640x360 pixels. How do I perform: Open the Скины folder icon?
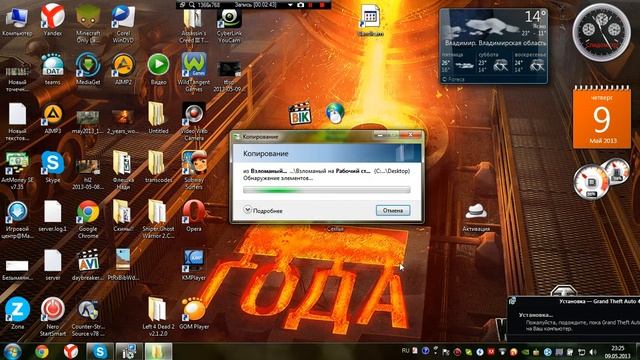122,212
